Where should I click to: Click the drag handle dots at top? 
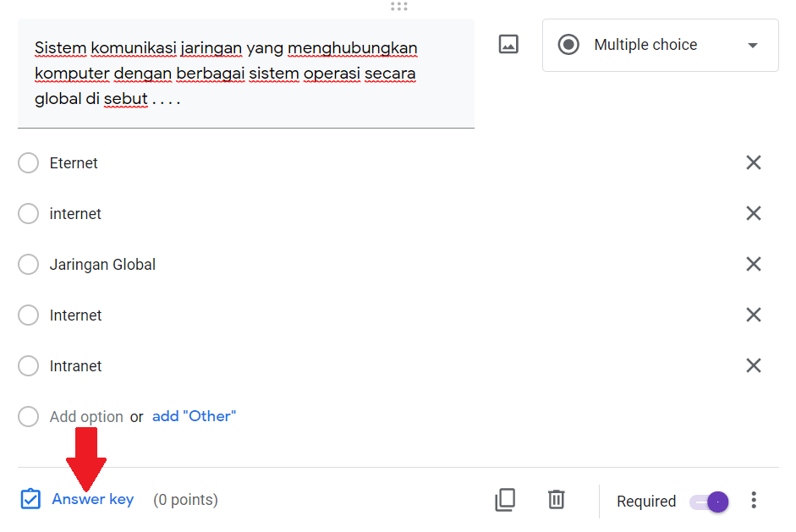(399, 6)
